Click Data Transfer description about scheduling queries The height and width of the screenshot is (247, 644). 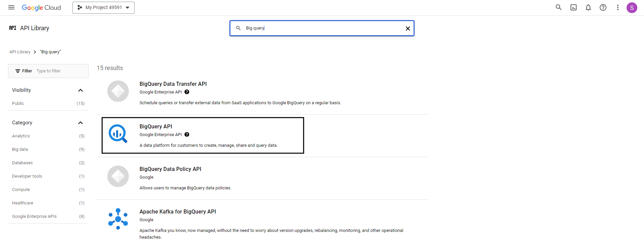point(240,103)
